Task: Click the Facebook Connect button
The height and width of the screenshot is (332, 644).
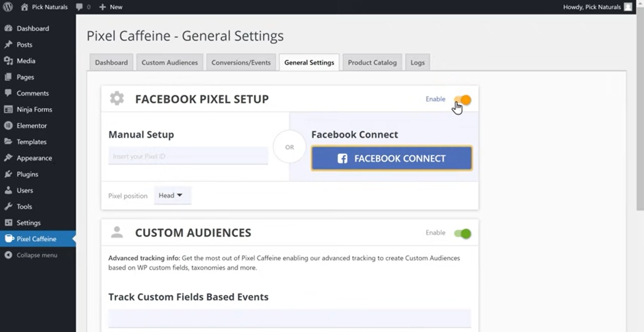Action: [391, 158]
